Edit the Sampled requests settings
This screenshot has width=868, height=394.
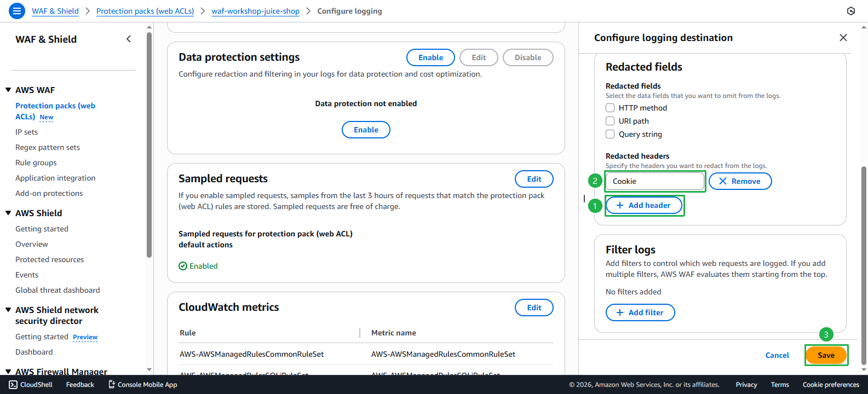click(x=534, y=179)
